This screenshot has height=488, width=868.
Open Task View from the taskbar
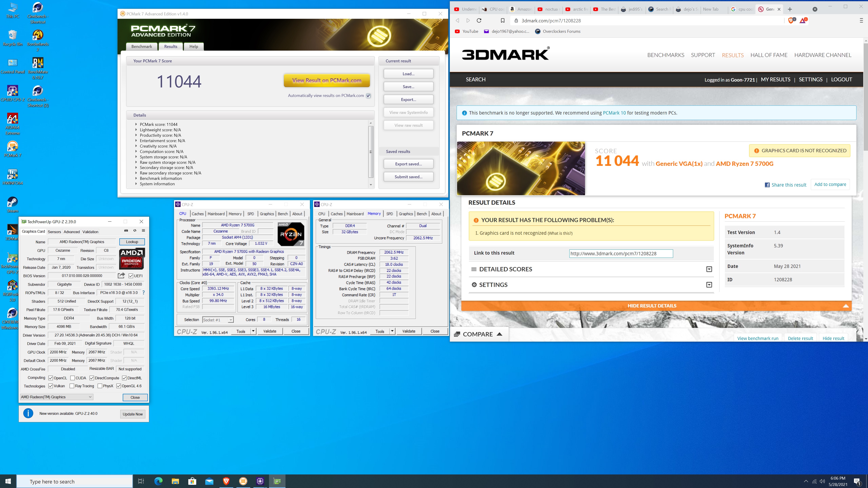pos(141,481)
